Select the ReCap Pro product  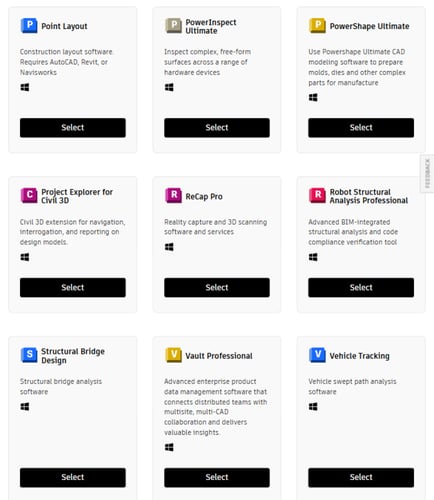click(217, 287)
